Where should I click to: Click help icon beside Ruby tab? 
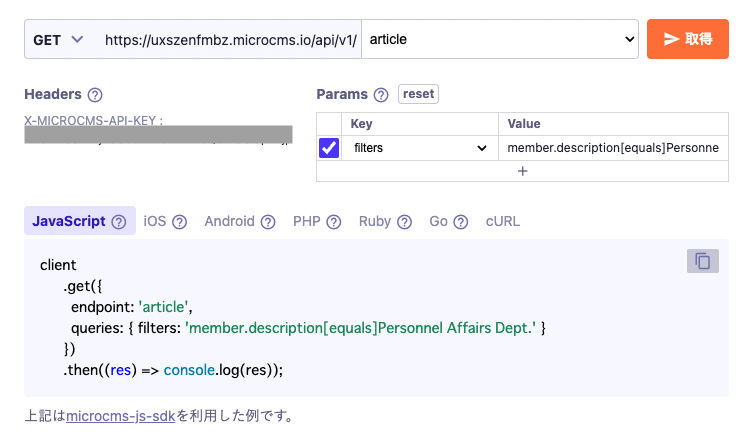pyautogui.click(x=404, y=222)
